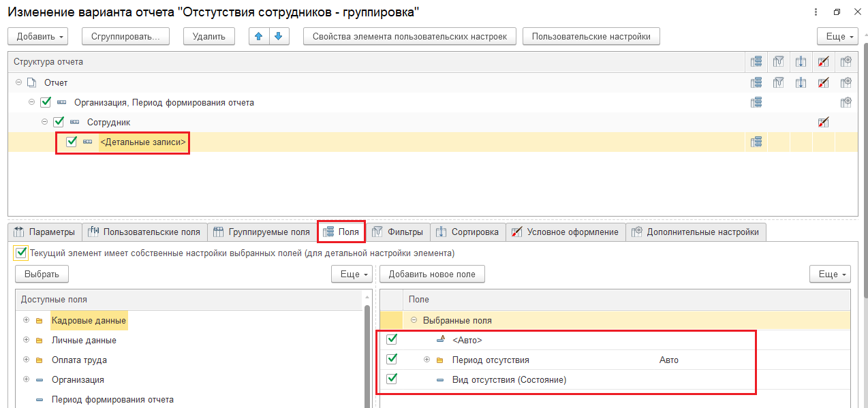The height and width of the screenshot is (408, 868).
Task: Open the Условное оформление tab
Action: click(565, 232)
